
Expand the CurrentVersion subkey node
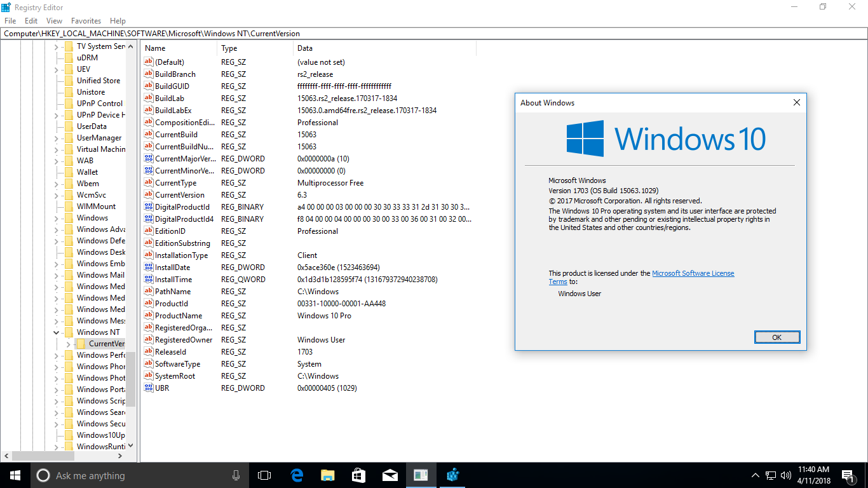point(68,344)
